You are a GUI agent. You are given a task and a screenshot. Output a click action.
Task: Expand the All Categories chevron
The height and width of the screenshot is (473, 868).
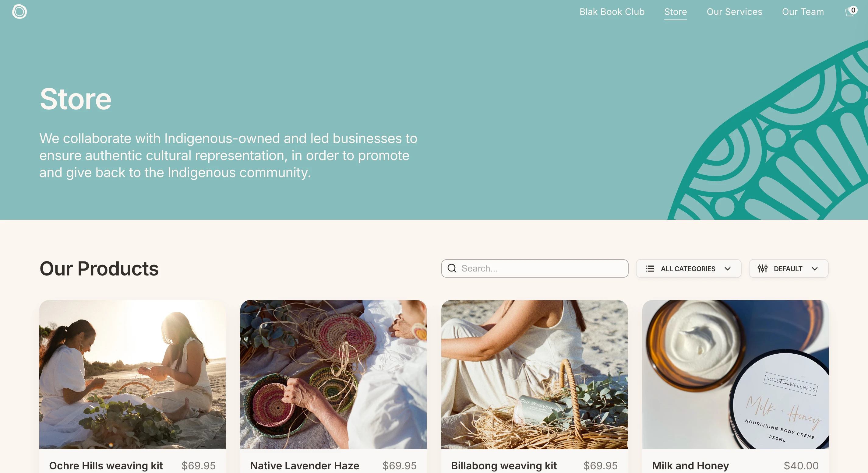tap(728, 269)
